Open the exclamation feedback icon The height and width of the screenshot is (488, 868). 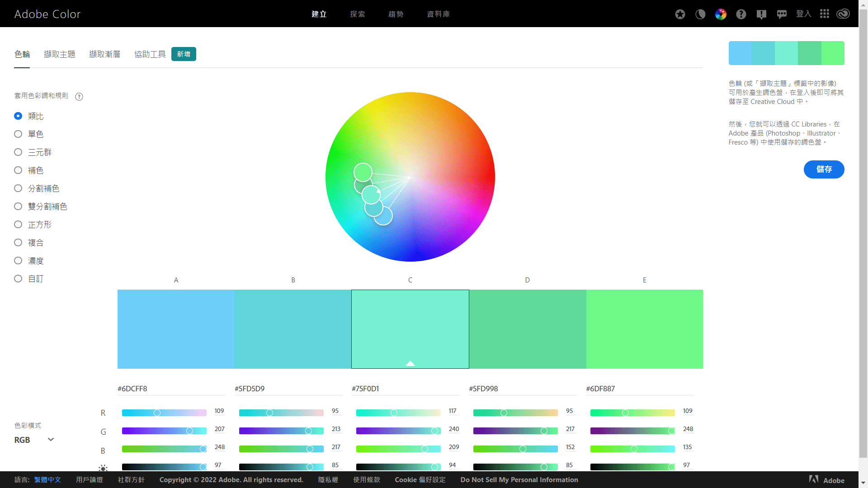(x=761, y=14)
